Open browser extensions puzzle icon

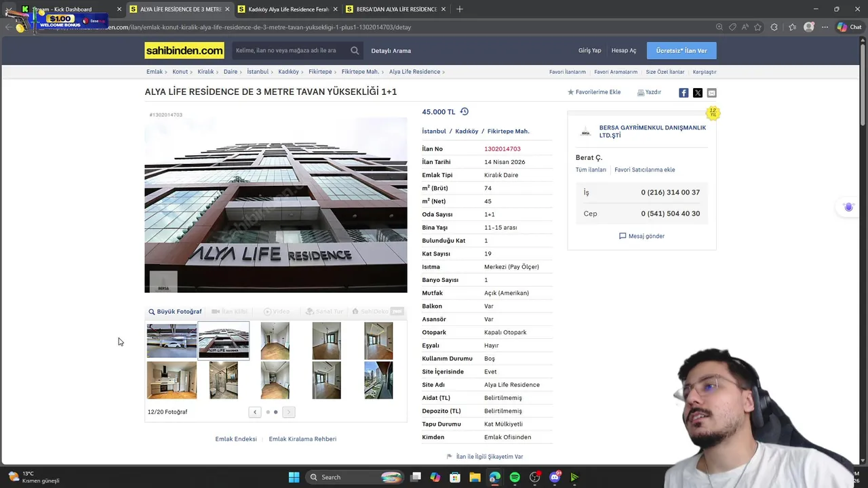774,27
